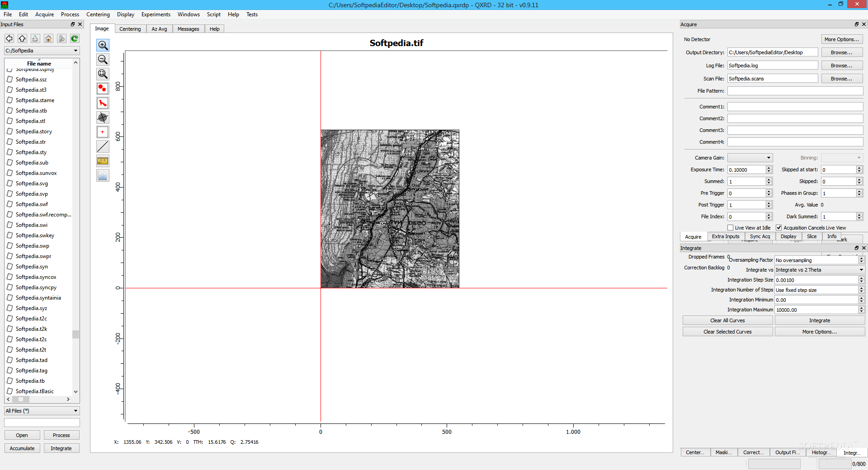
Task: Open the Centering menu
Action: click(x=98, y=14)
